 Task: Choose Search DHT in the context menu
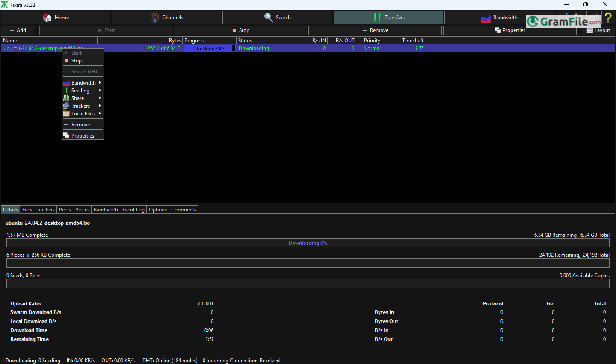pyautogui.click(x=83, y=72)
